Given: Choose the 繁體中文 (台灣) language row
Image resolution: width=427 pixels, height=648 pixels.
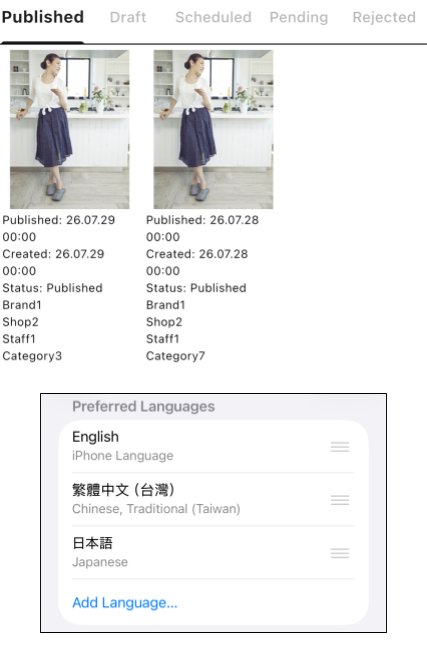Looking at the screenshot, I should 213,499.
